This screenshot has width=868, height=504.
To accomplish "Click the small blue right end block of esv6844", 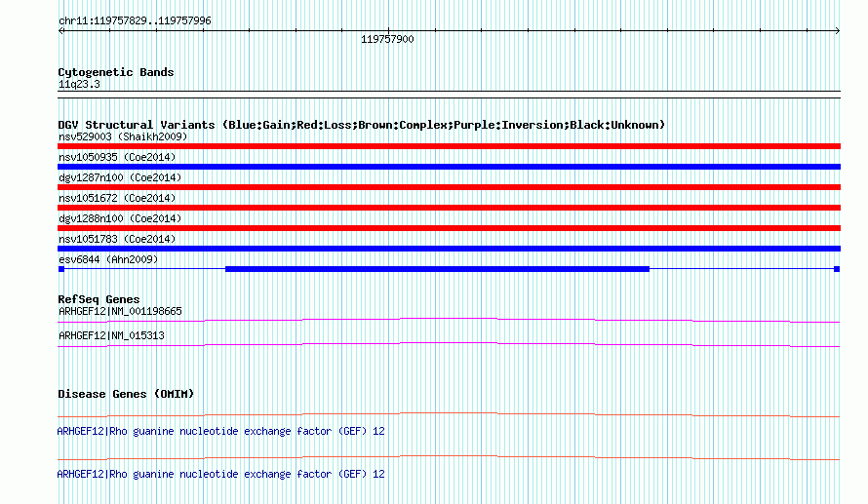I will pyautogui.click(x=837, y=269).
